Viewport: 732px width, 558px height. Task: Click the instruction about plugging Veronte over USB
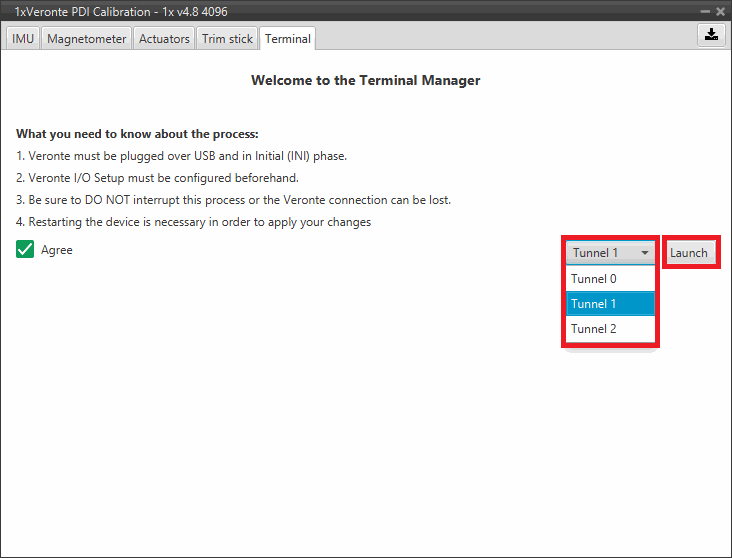pos(187,156)
